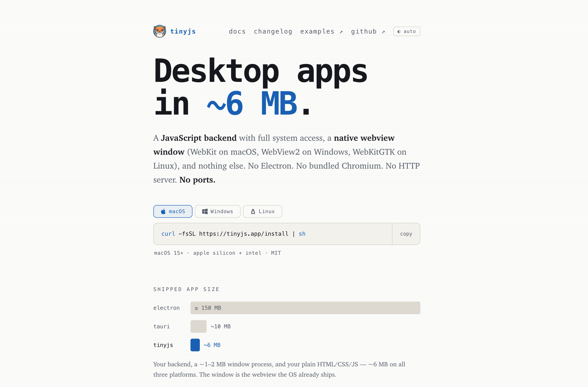Click the curl install command text
This screenshot has width=588, height=387.
(x=233, y=234)
